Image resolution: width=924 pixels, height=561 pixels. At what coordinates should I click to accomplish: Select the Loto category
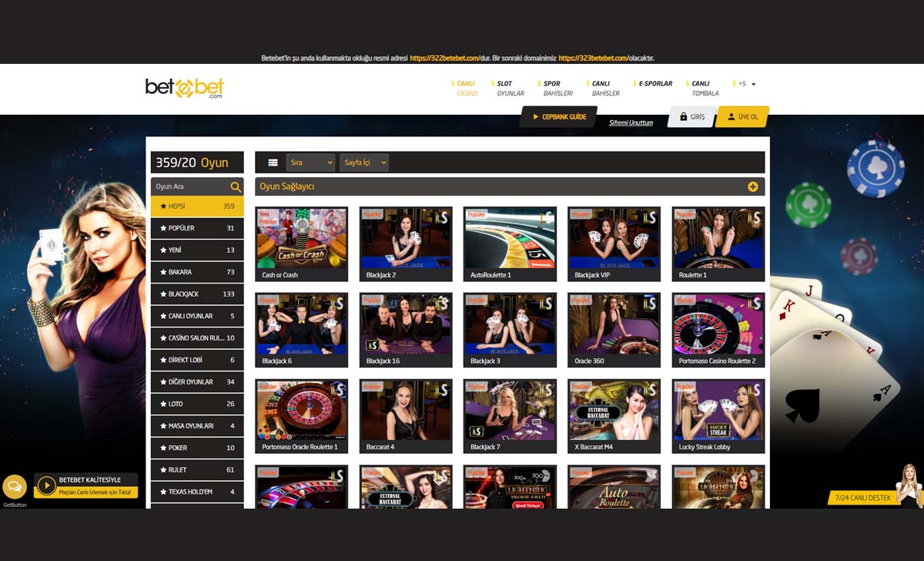coord(197,404)
